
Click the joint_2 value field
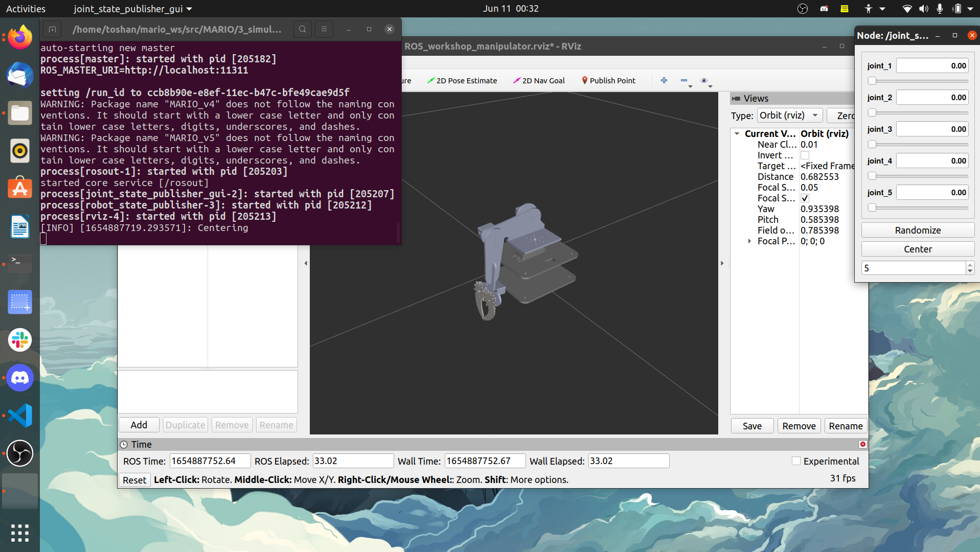click(x=932, y=97)
